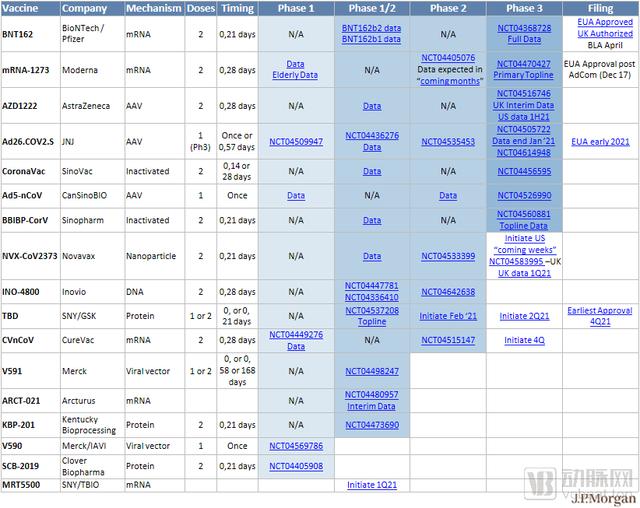The width and height of the screenshot is (640, 508).
Task: Open Primary Topline link
Action: pyautogui.click(x=523, y=75)
